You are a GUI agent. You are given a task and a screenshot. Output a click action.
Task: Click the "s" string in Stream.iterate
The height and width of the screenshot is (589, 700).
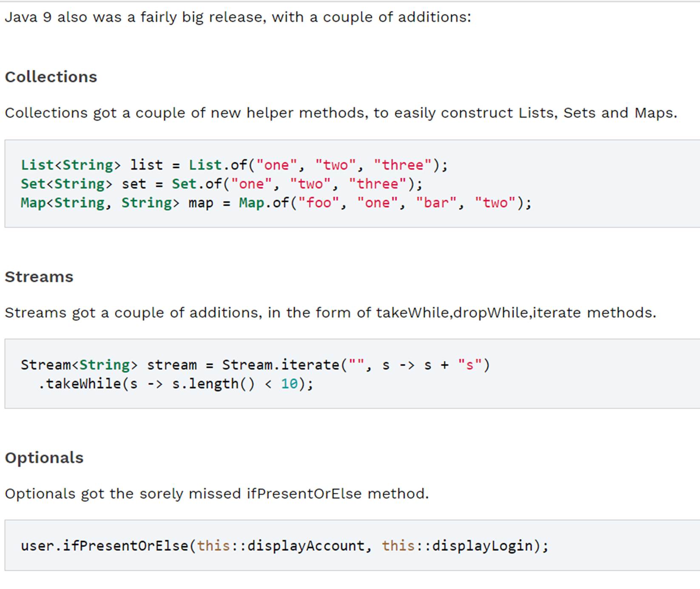click(x=470, y=365)
